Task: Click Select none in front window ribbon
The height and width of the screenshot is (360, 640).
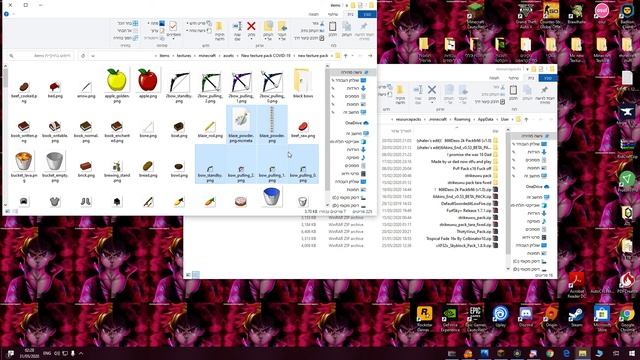Action: (128, 31)
